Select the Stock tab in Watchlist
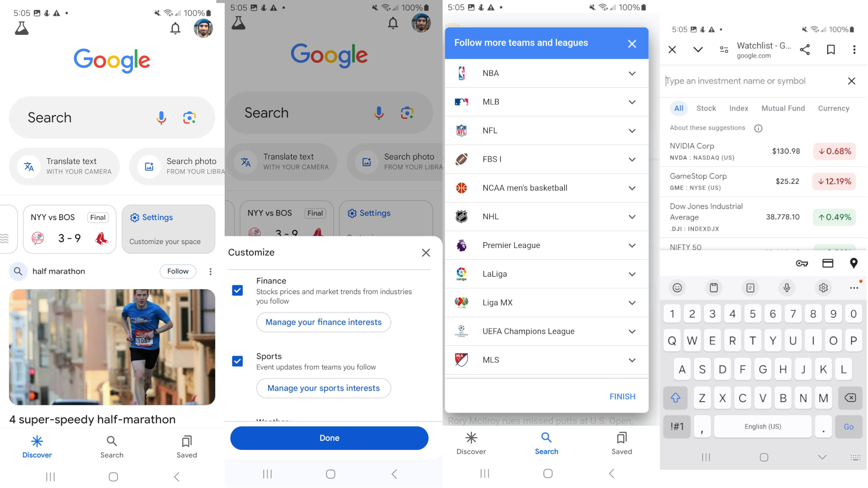The width and height of the screenshot is (868, 488). [707, 108]
